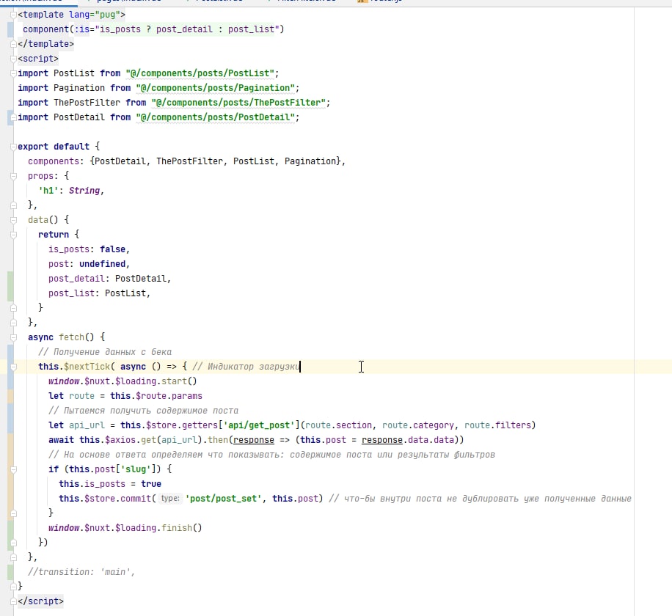Click the "@/components/posts/ThePostFilter" import path
This screenshot has height=616, width=672.
tap(238, 103)
